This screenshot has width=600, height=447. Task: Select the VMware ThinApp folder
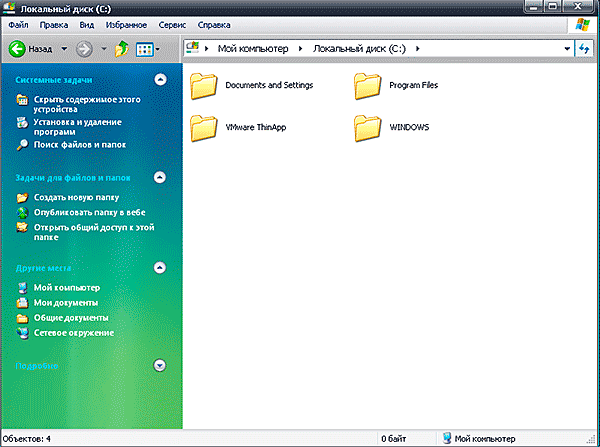coord(204,128)
